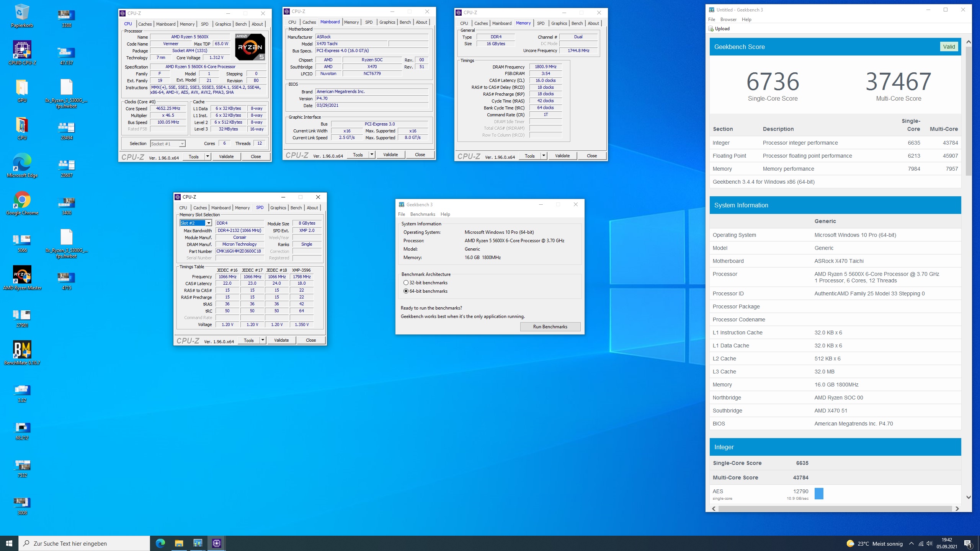Click Tools button in SPD window
Image resolution: width=980 pixels, height=551 pixels.
[249, 340]
